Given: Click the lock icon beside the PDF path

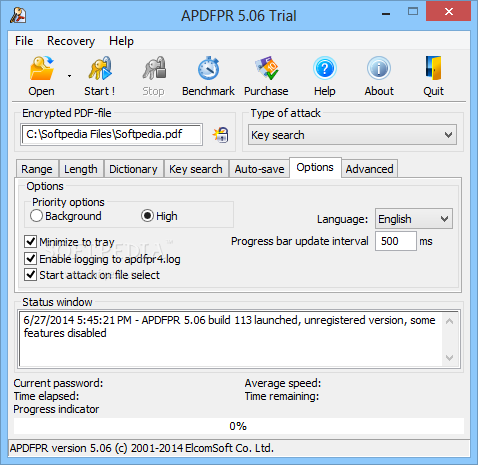Looking at the screenshot, I should (x=221, y=135).
